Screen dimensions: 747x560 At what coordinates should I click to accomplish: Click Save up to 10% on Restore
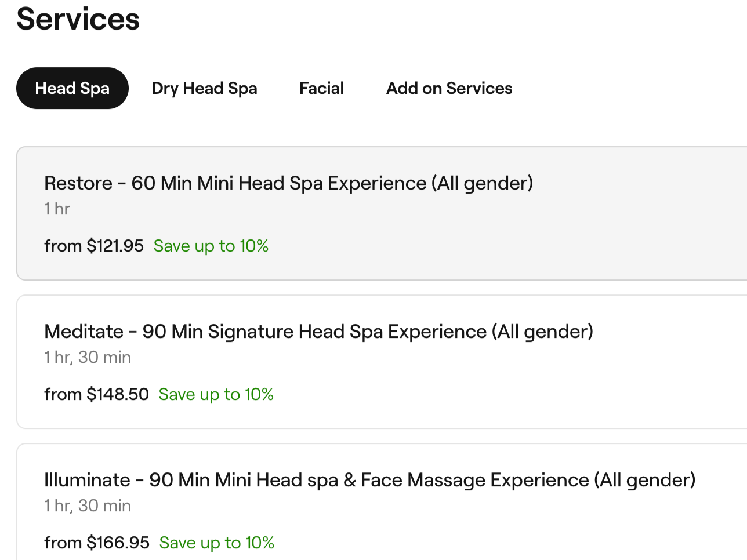[x=211, y=246]
